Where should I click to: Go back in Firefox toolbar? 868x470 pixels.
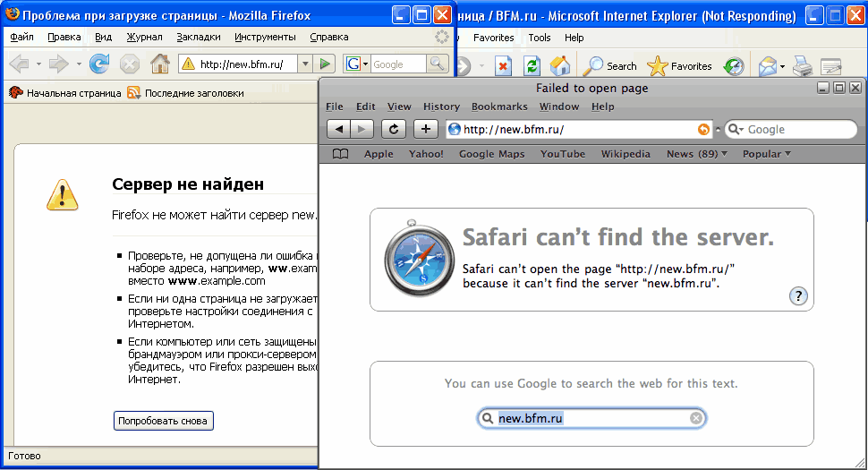coord(20,64)
